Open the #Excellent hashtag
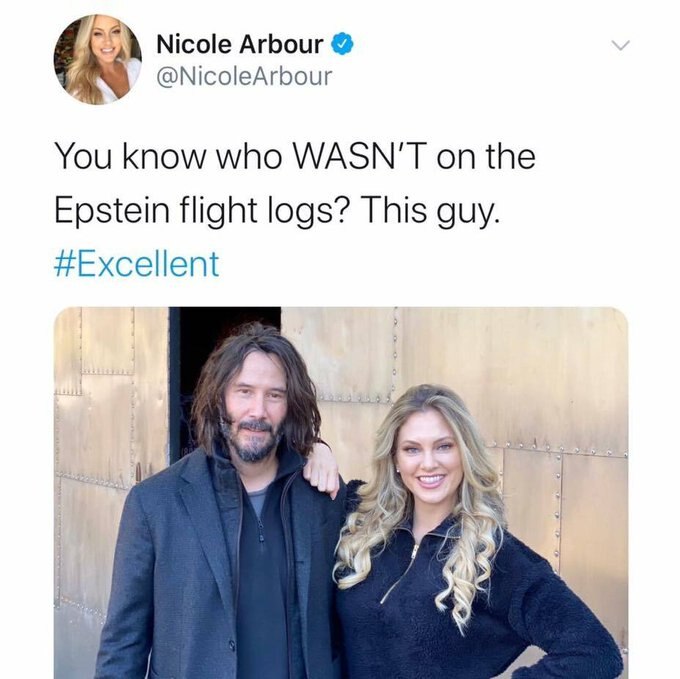Viewport: 680px width, 679px height. pyautogui.click(x=137, y=263)
